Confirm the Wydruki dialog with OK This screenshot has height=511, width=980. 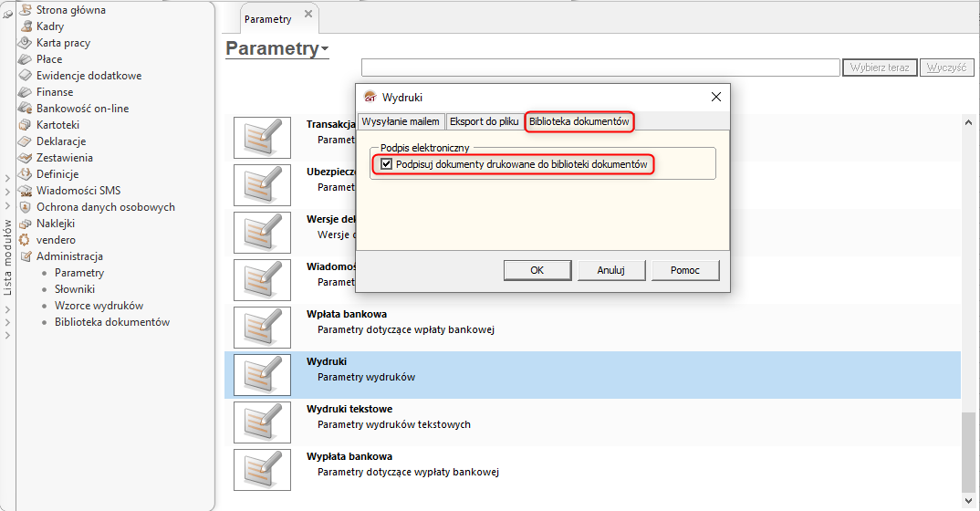point(537,270)
